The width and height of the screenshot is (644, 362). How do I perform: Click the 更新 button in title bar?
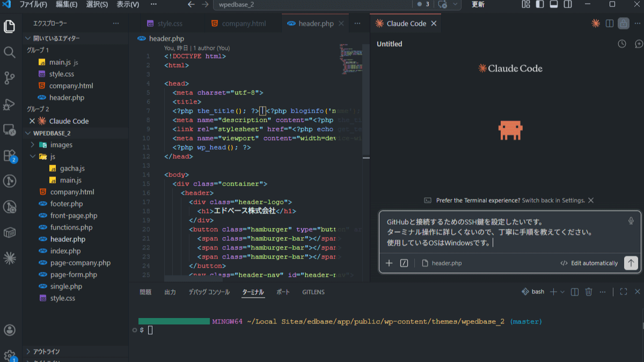pyautogui.click(x=478, y=4)
